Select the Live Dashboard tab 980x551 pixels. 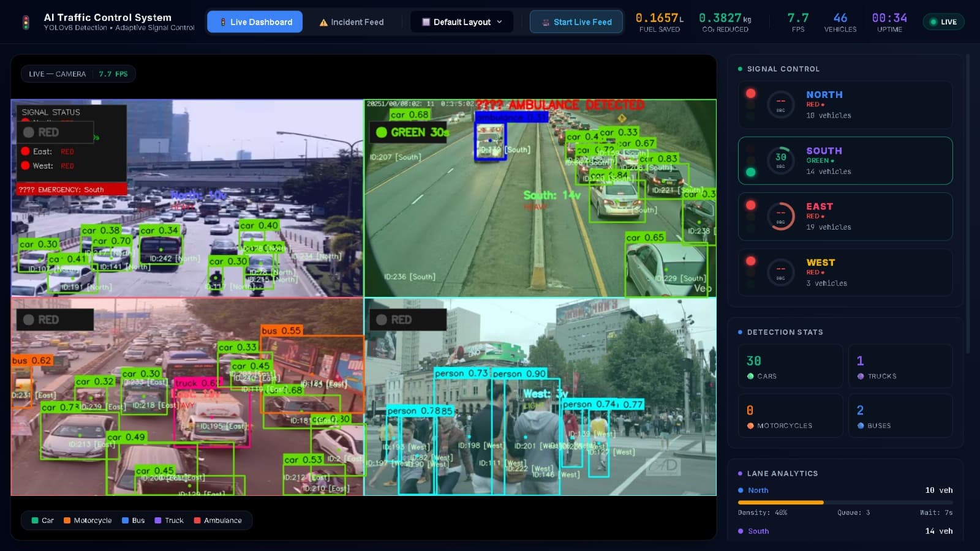254,21
